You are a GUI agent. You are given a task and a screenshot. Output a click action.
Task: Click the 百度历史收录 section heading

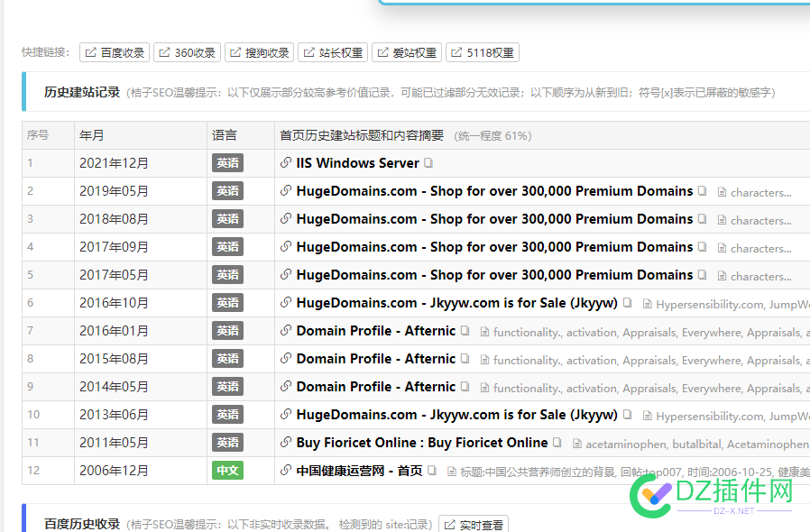click(x=81, y=524)
